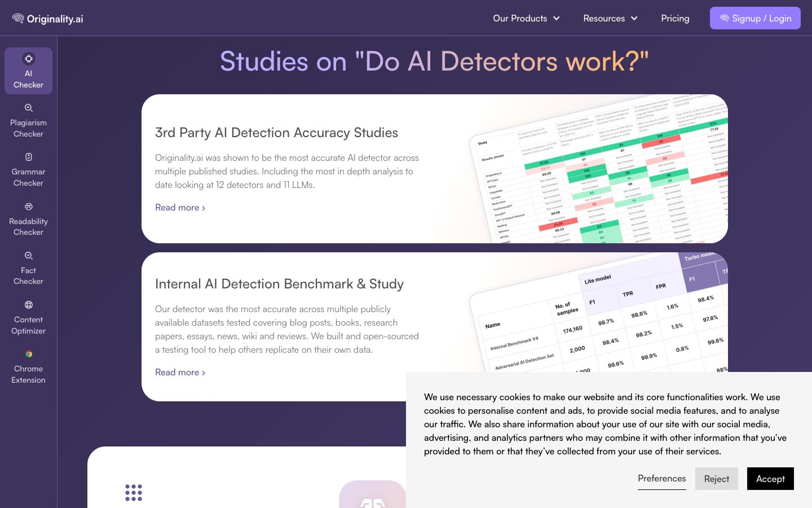Expand the Resources dropdown menu
This screenshot has width=812, height=508.
[610, 19]
